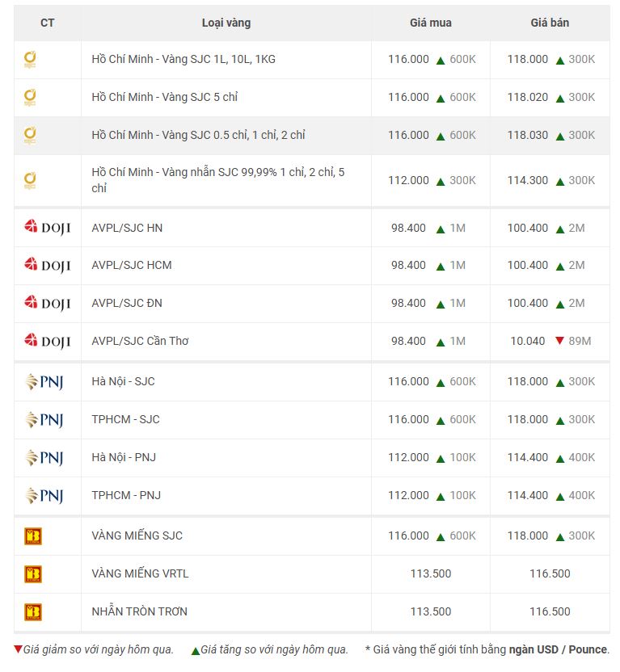The height and width of the screenshot is (672, 620).
Task: Click Bảo Tín logo in VÀNG MIẾNG SJC row
Action: [33, 536]
